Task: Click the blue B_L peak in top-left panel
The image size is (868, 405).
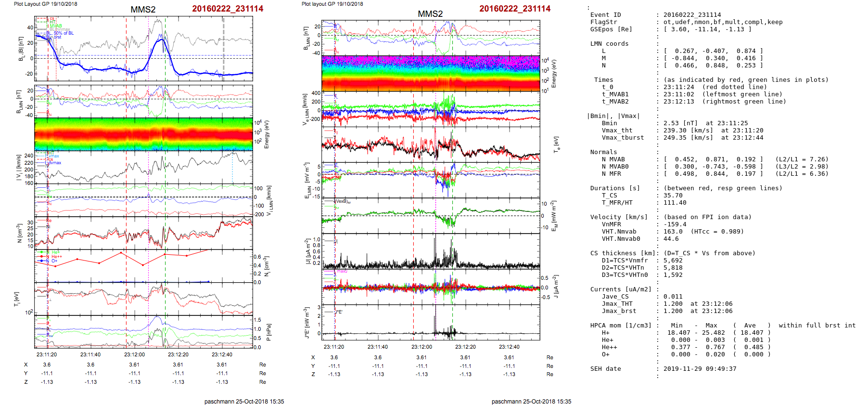Action: (x=158, y=40)
